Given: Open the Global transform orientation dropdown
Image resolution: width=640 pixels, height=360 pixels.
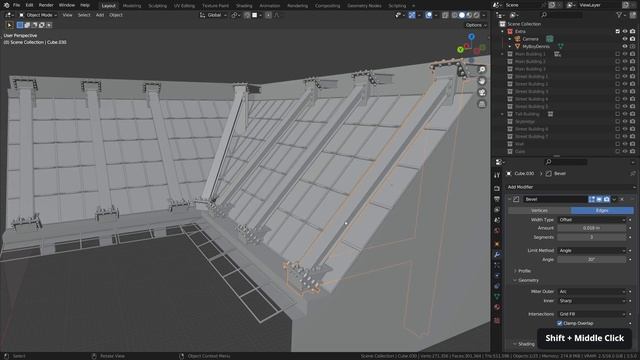Looking at the screenshot, I should coord(213,15).
